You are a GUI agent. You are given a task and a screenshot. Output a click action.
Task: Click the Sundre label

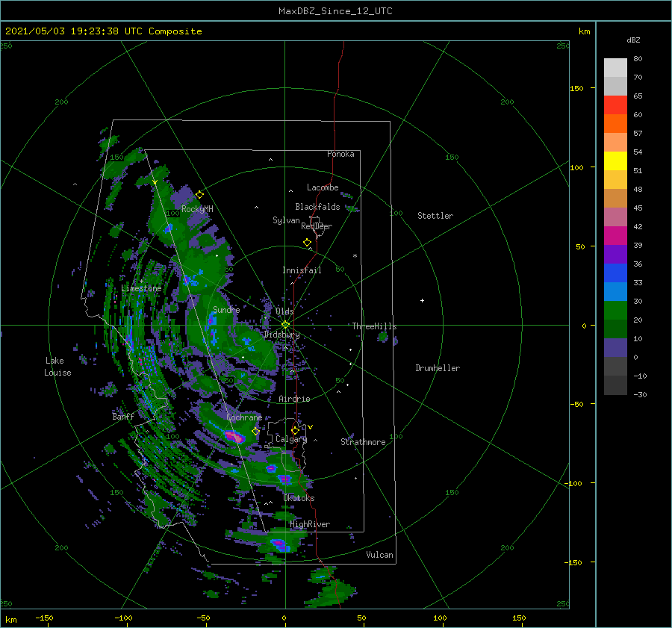coord(226,309)
